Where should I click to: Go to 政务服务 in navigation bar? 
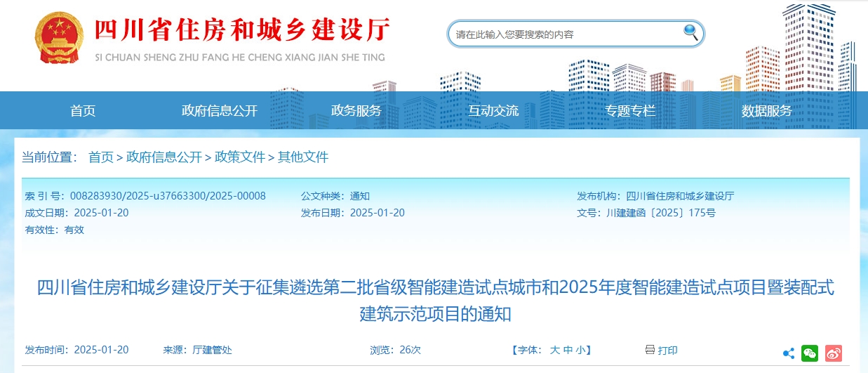click(x=356, y=111)
